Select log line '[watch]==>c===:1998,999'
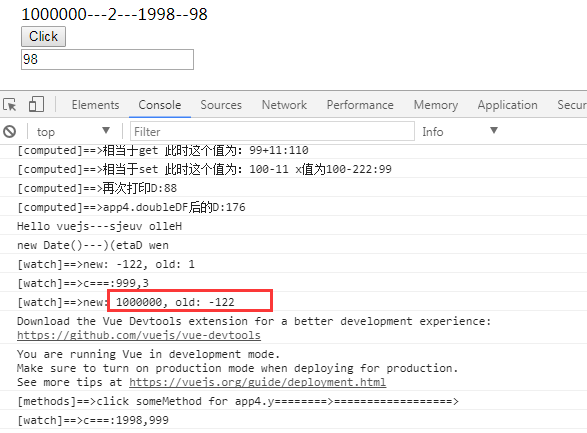Screen dimensions: 587x433 click(x=93, y=420)
